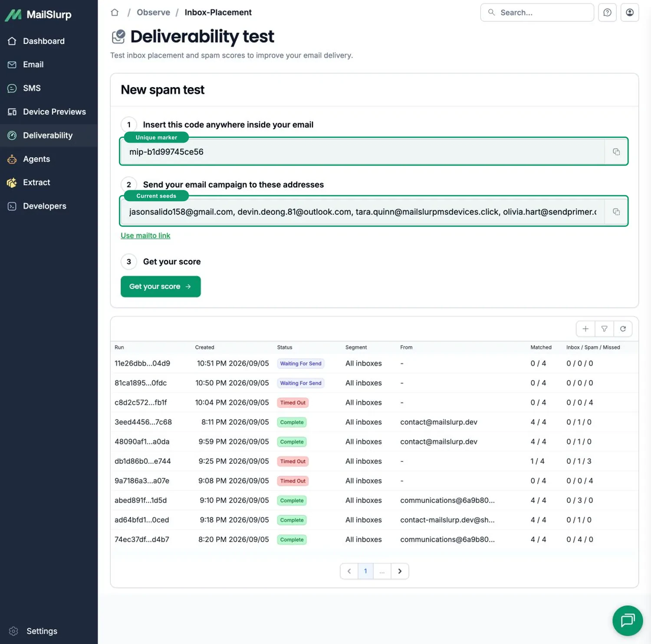Copy the current seeds addresses
The height and width of the screenshot is (644, 651).
pos(616,212)
